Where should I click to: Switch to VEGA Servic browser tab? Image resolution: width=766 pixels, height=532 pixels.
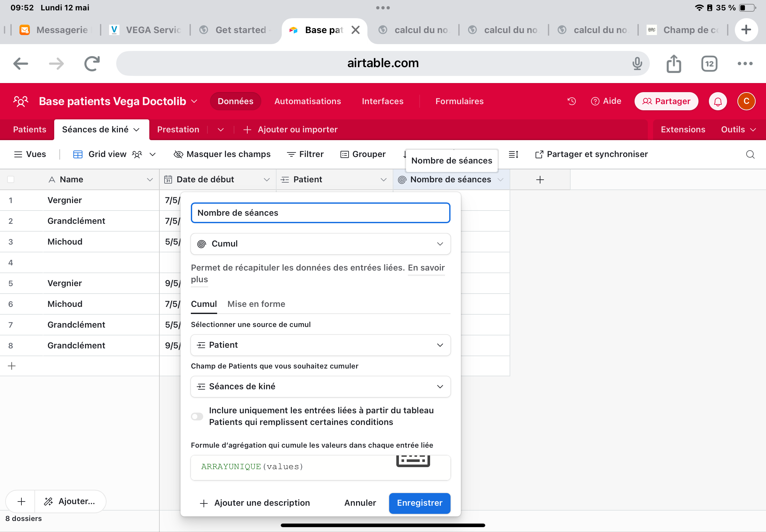[145, 30]
